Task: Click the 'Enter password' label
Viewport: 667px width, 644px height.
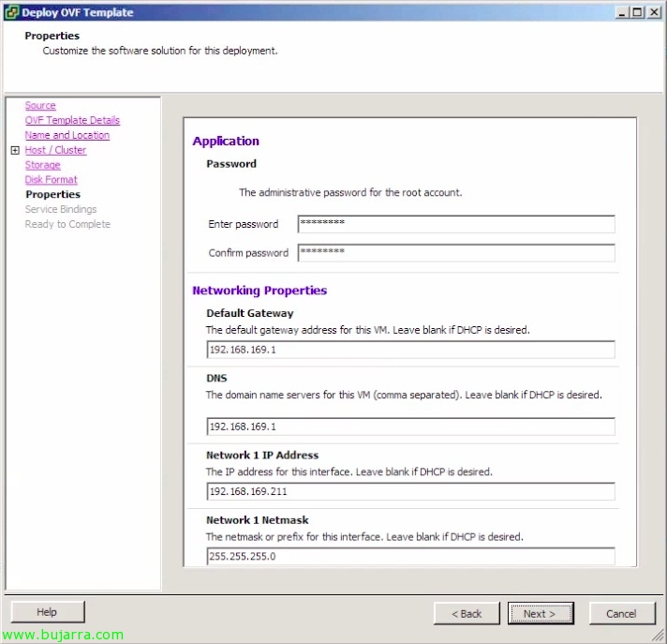Action: (244, 224)
